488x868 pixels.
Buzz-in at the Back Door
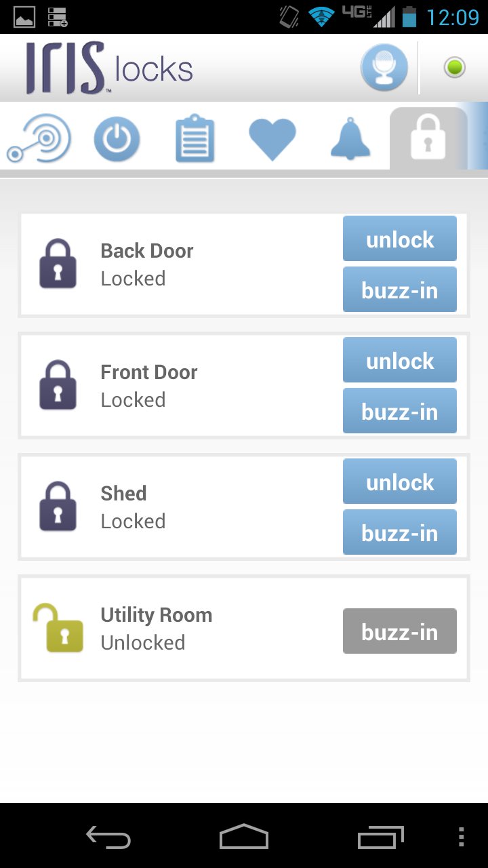coord(400,290)
